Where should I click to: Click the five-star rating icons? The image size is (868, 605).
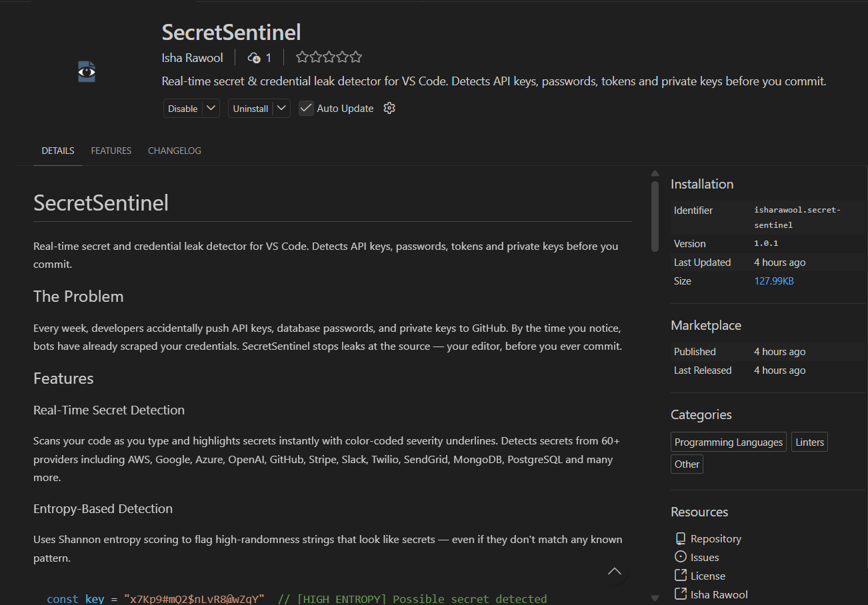(x=329, y=57)
